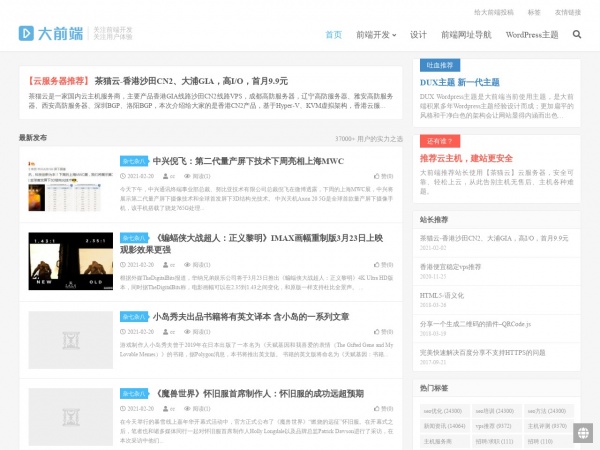The width and height of the screenshot is (600, 450).
Task: Open 蝙蝠侠大战超人 IMAX article title
Action: click(x=251, y=244)
